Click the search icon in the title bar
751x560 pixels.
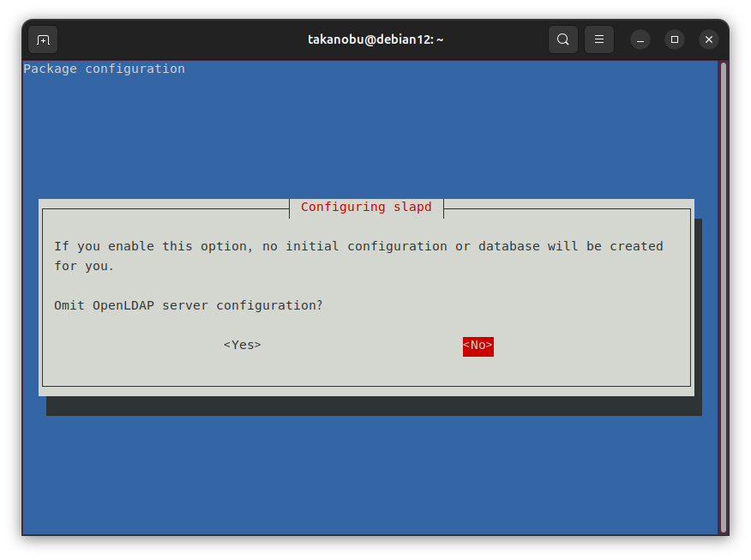click(562, 39)
